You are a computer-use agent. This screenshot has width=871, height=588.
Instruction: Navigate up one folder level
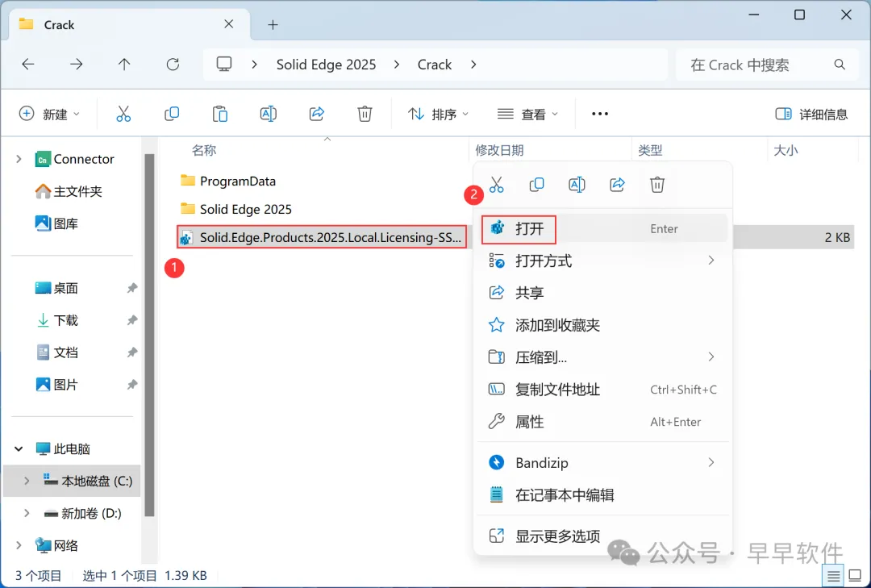point(124,65)
